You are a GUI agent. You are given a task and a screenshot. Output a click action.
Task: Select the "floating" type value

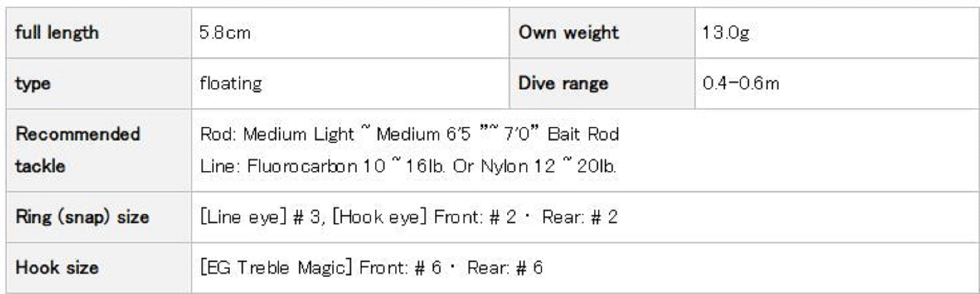pos(231,83)
